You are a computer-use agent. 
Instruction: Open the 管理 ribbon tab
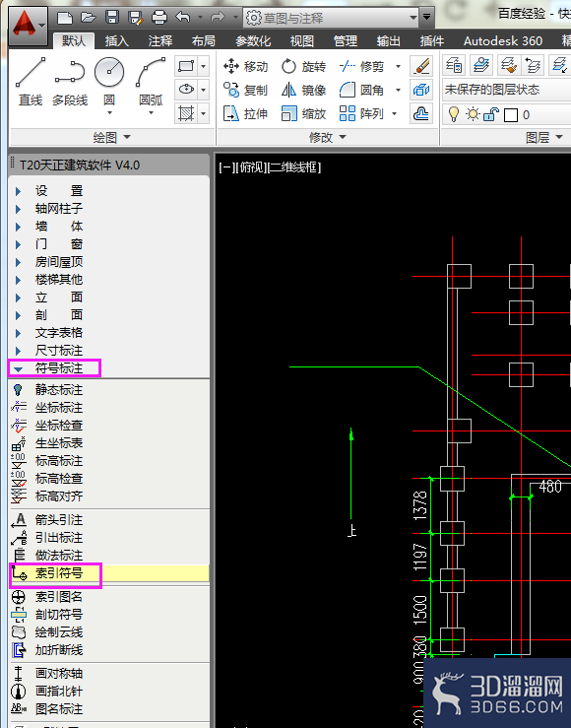pos(346,41)
